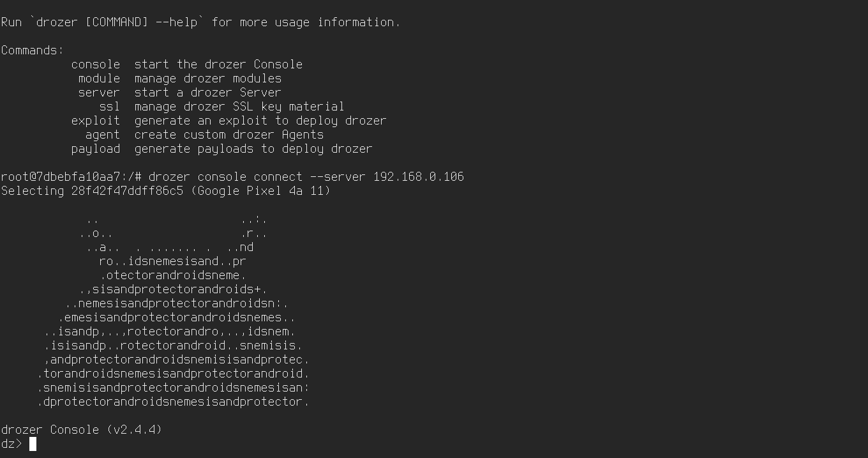Viewport: 868px width, 458px height.
Task: Click 'start the drozer Console' description
Action: coord(218,65)
